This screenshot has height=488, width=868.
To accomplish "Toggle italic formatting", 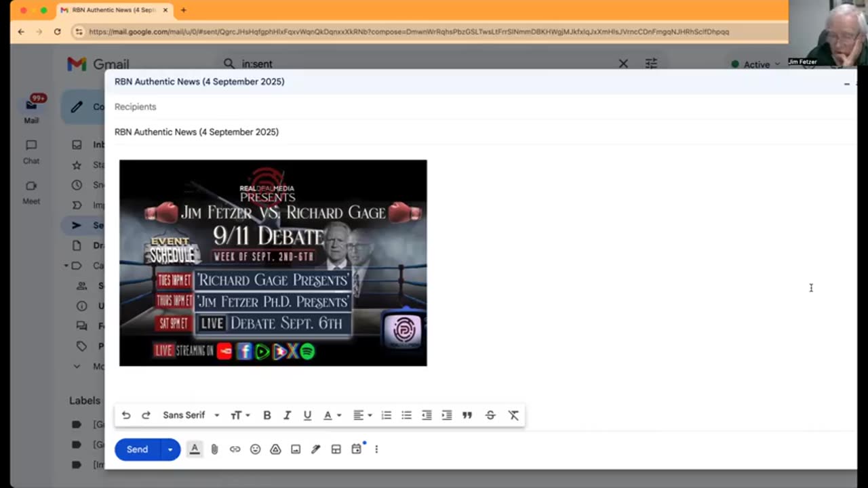I will click(287, 415).
